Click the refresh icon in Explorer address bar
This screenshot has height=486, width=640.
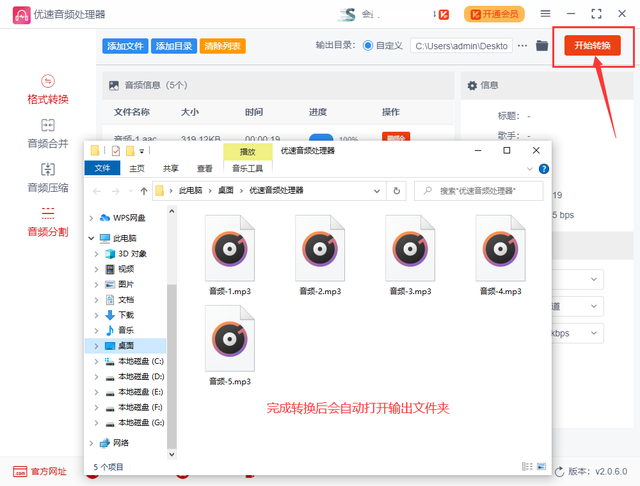(x=398, y=190)
